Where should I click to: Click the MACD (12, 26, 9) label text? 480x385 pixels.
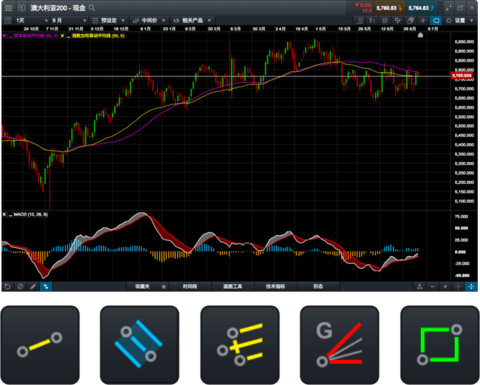(x=31, y=215)
